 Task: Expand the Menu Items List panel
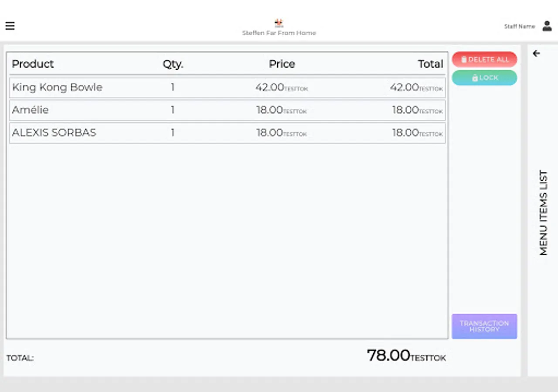point(543,213)
